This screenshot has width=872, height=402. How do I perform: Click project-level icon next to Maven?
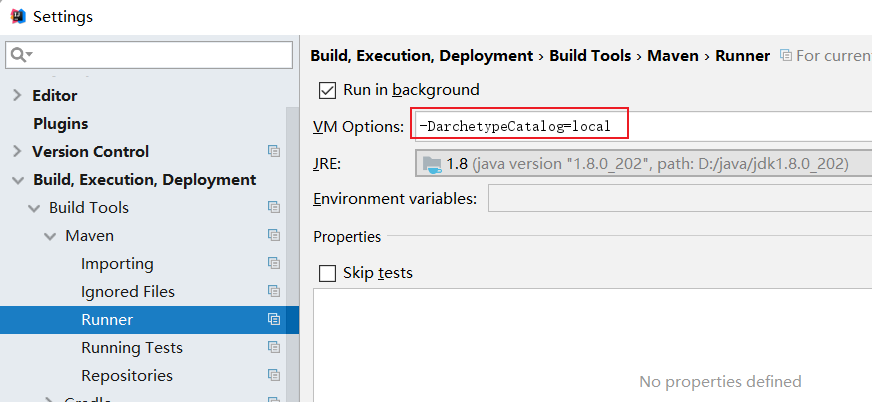[274, 235]
